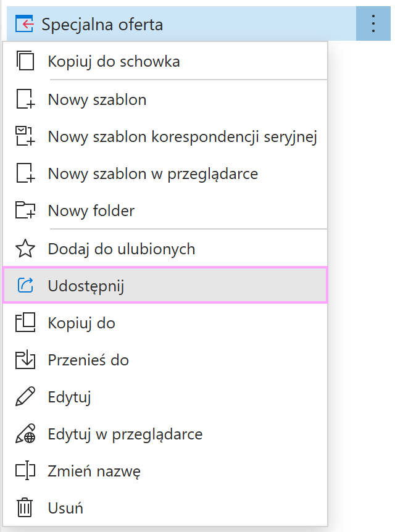Select Kopiuj do option
The image size is (395, 532).
pos(80,322)
